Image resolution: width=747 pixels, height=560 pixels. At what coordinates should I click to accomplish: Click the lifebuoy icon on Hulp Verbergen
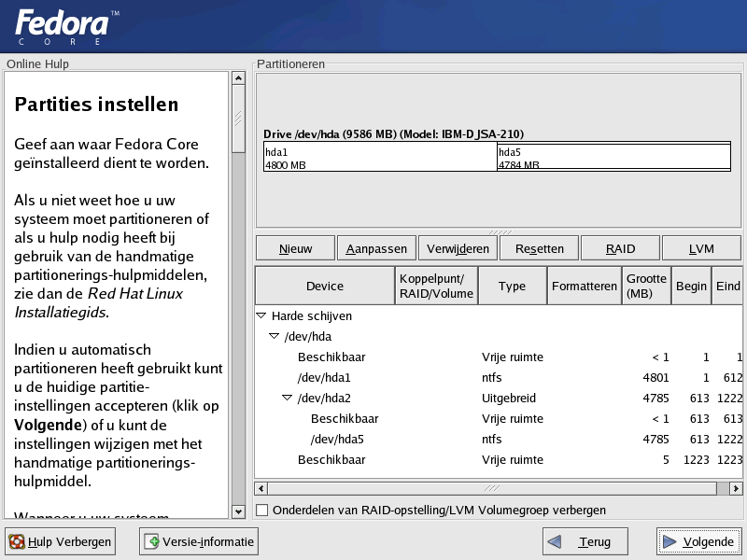[17, 541]
